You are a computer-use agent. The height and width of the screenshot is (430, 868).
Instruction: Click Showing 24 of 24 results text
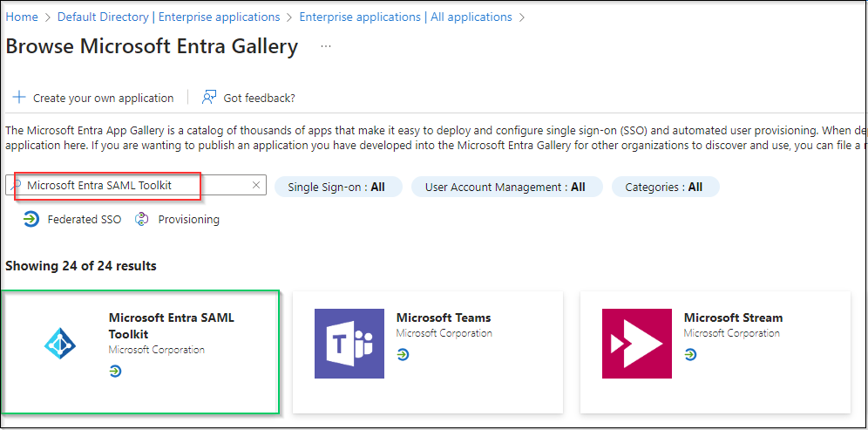click(x=81, y=266)
